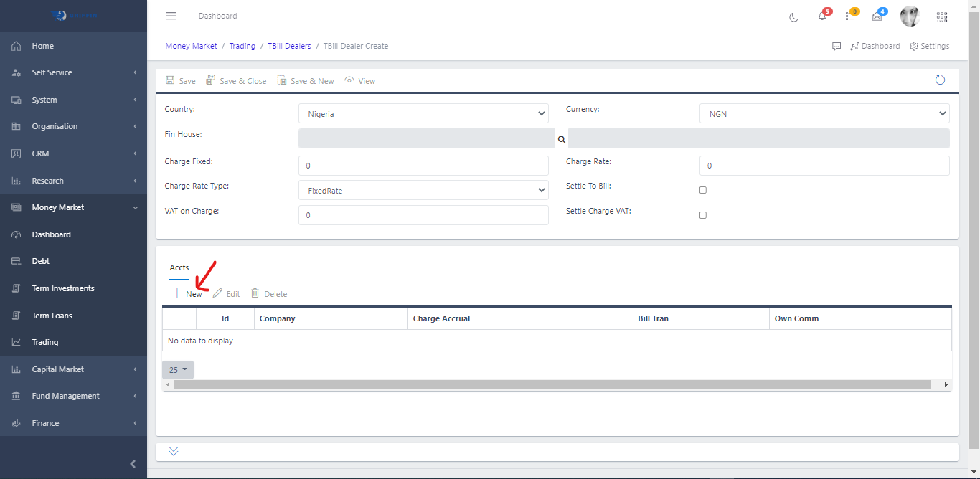Click the Save & Close button
Screen dimensions: 980x479
[x=236, y=81]
